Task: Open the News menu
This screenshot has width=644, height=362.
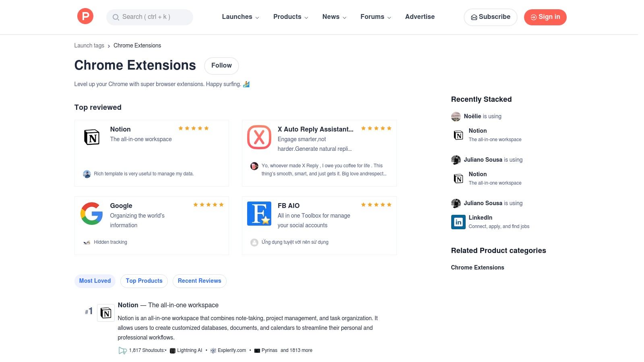Action: (331, 17)
